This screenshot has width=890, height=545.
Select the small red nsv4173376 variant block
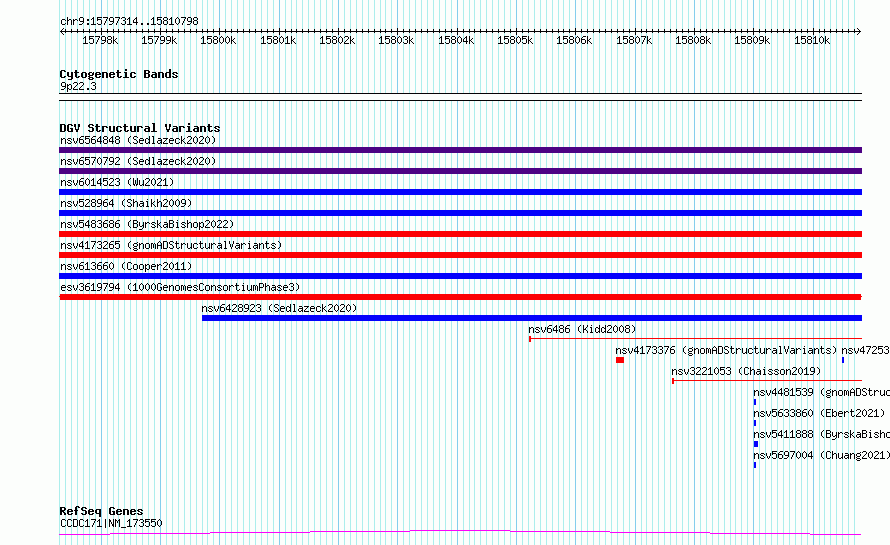point(620,360)
